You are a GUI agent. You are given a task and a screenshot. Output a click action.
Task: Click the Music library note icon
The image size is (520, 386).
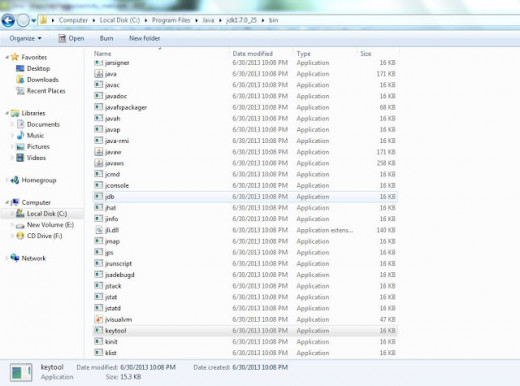click(20, 135)
